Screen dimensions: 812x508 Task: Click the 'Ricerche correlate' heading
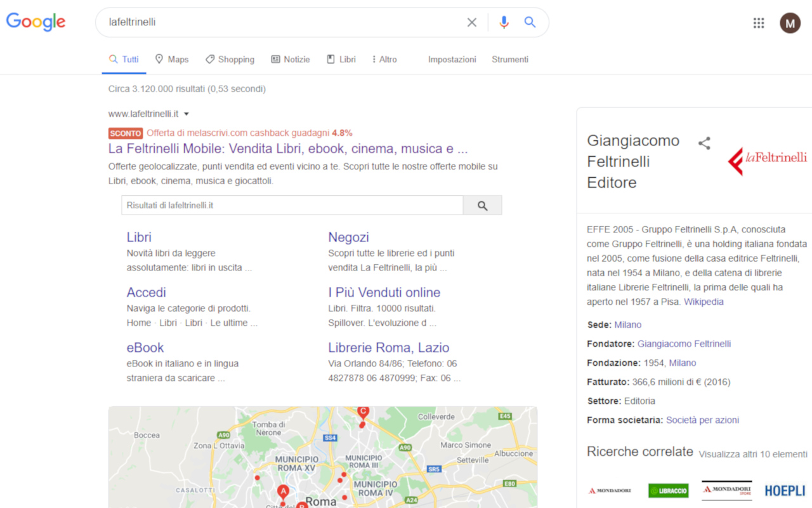[640, 451]
